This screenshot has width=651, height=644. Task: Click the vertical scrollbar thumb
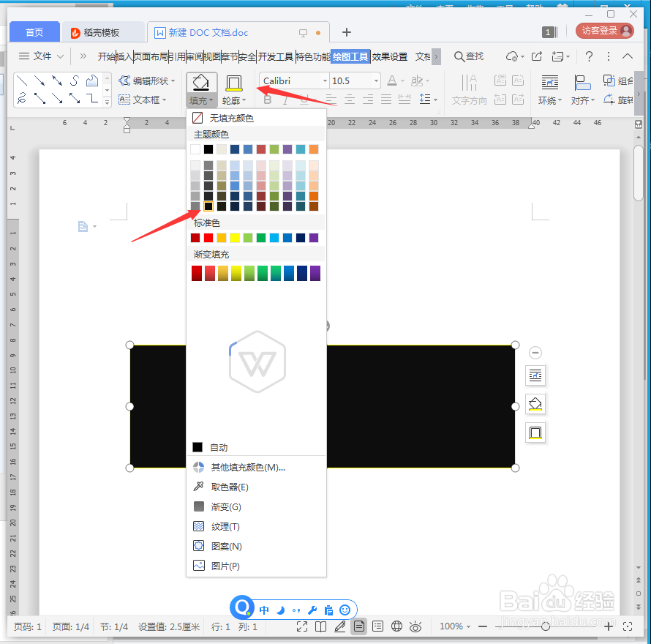tap(638, 173)
